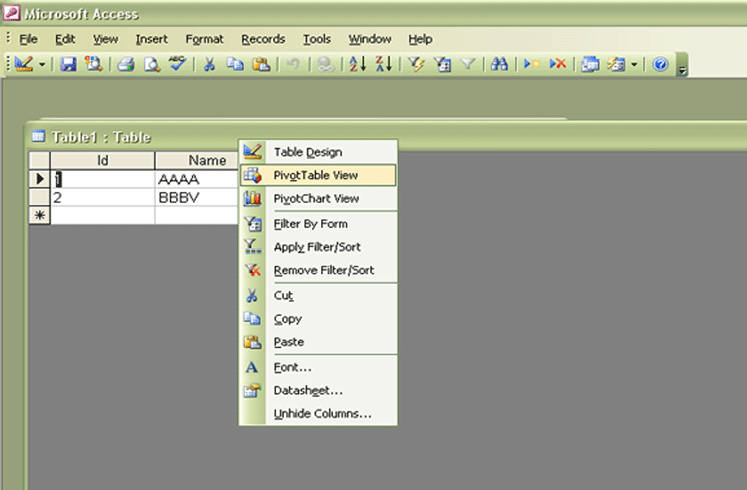The image size is (747, 490).
Task: Open the View menu
Action: click(105, 39)
